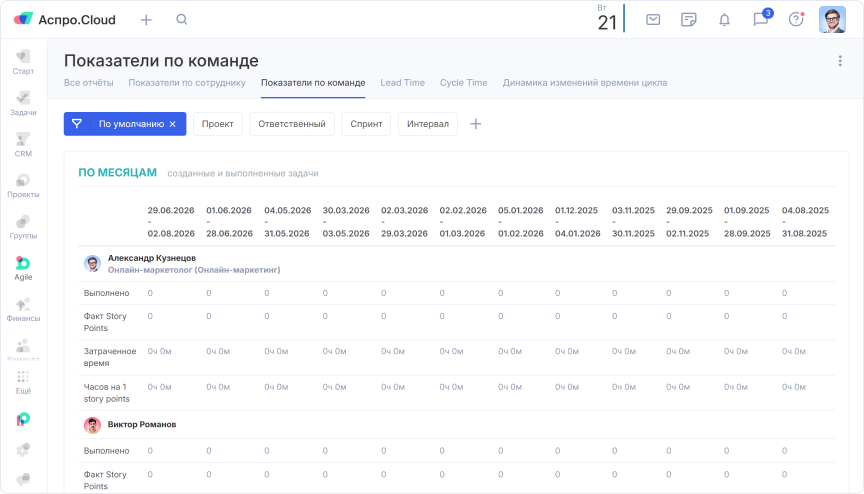This screenshot has width=864, height=494.
Task: Open the Команда sidebar section
Action: coord(23,350)
